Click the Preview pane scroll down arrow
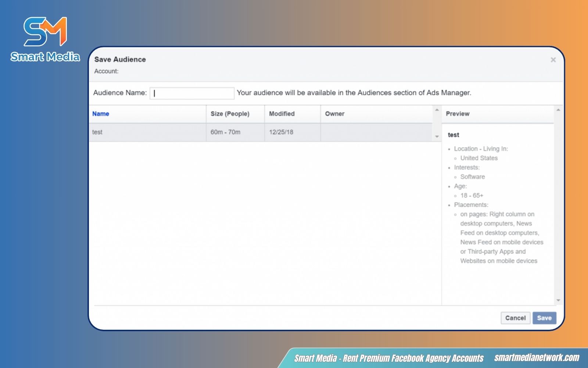The width and height of the screenshot is (588, 368). [x=558, y=301]
